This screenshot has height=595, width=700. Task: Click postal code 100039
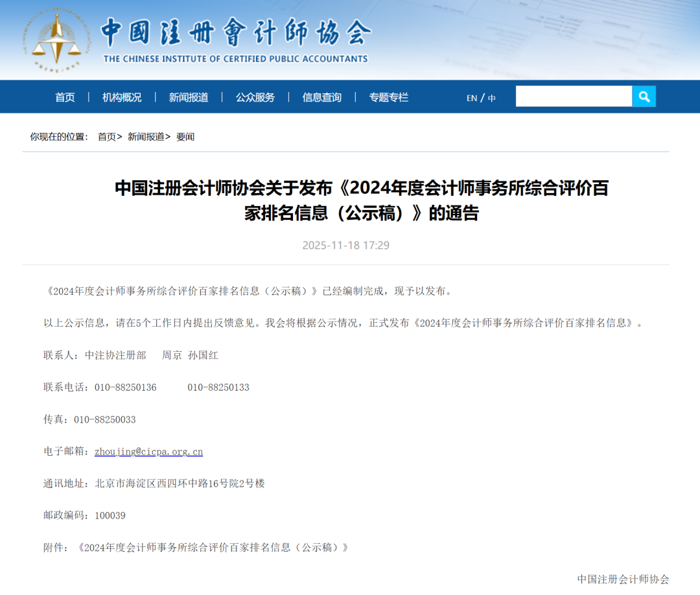(110, 515)
